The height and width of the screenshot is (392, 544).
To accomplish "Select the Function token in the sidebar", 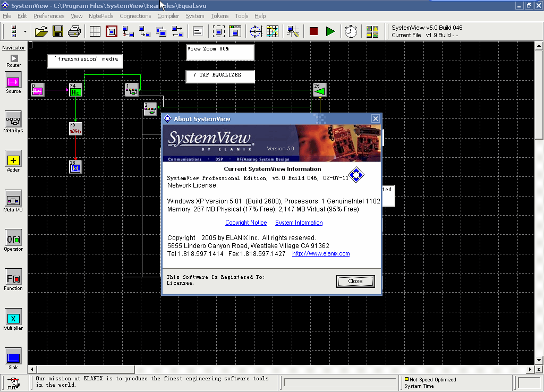I will coord(13,278).
